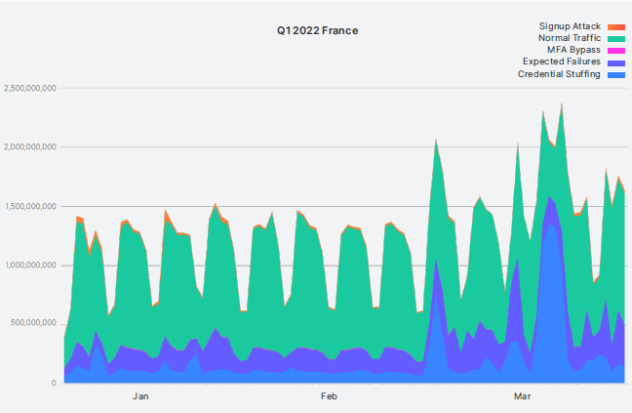Click the zero value y-axis label
This screenshot has height=413, width=632.
55,383
